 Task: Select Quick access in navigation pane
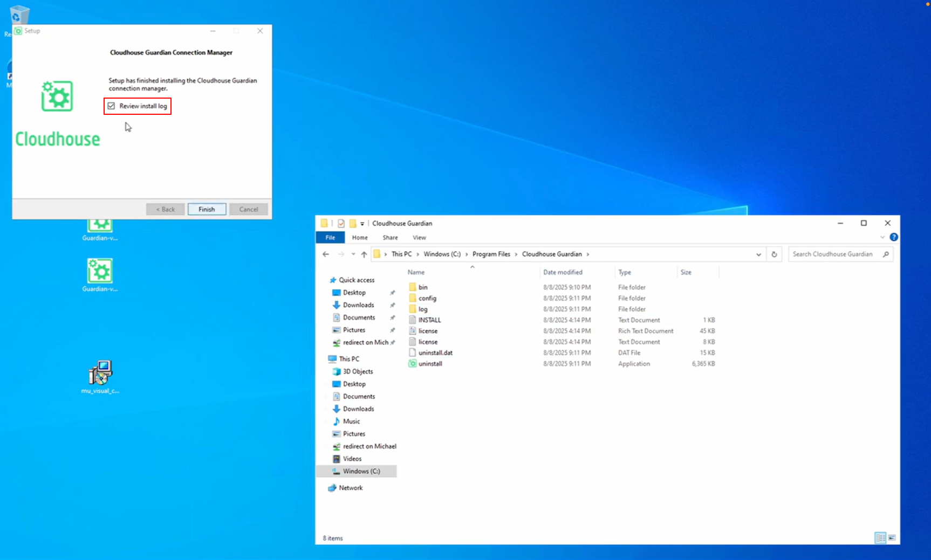356,280
